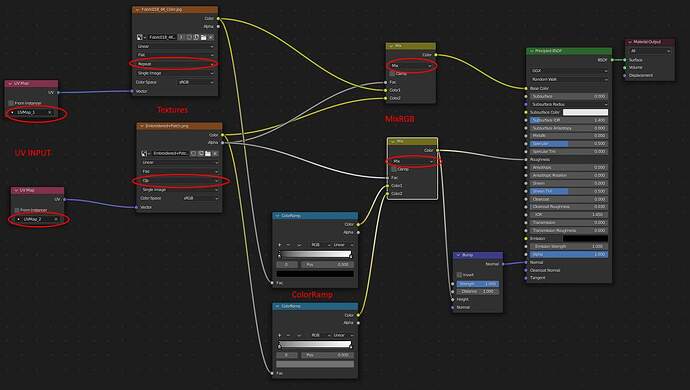Add color stop plus icon in lower ColorRamp
Viewport: 690px width, 390px height.
coord(279,335)
